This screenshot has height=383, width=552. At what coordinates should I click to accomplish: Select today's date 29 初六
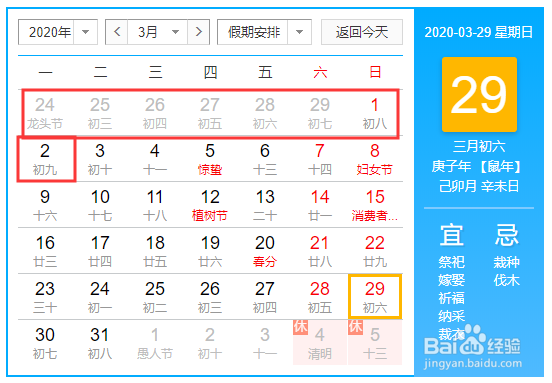coord(375,297)
